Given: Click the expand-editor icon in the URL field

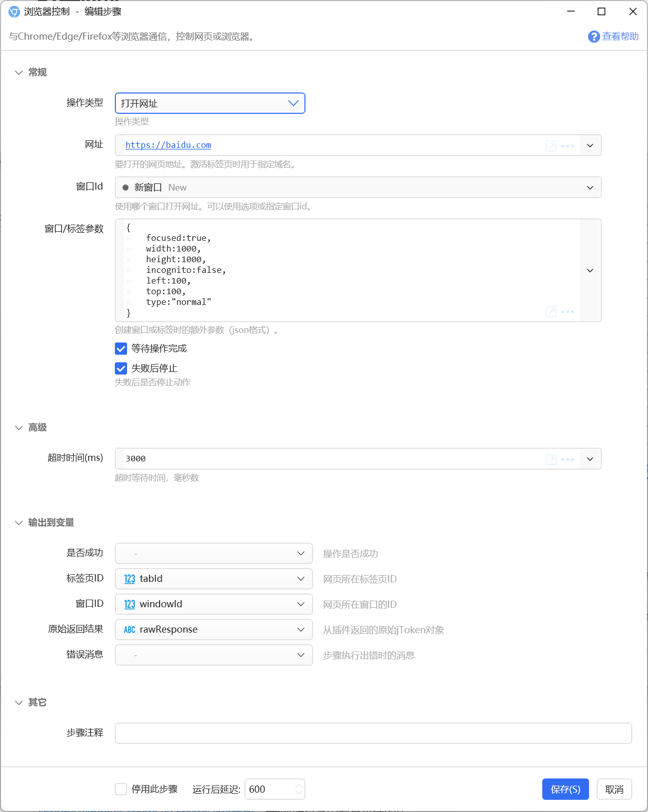Looking at the screenshot, I should 551,146.
